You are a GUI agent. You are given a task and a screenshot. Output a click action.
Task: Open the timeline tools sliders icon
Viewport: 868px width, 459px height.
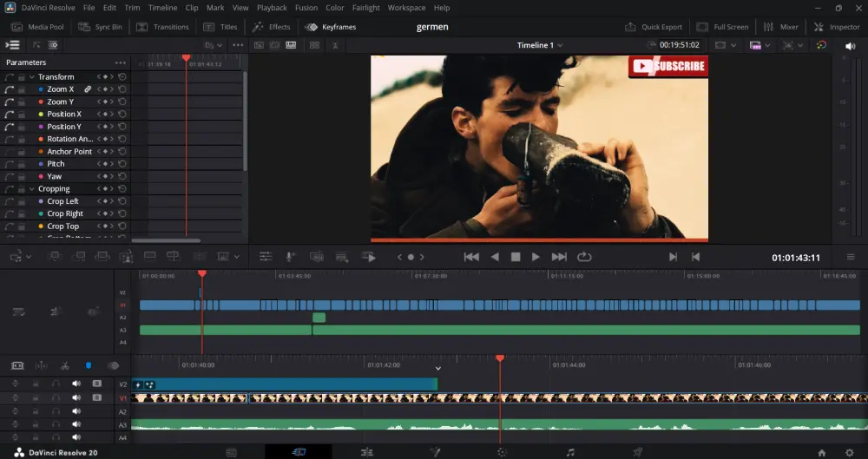(266, 257)
